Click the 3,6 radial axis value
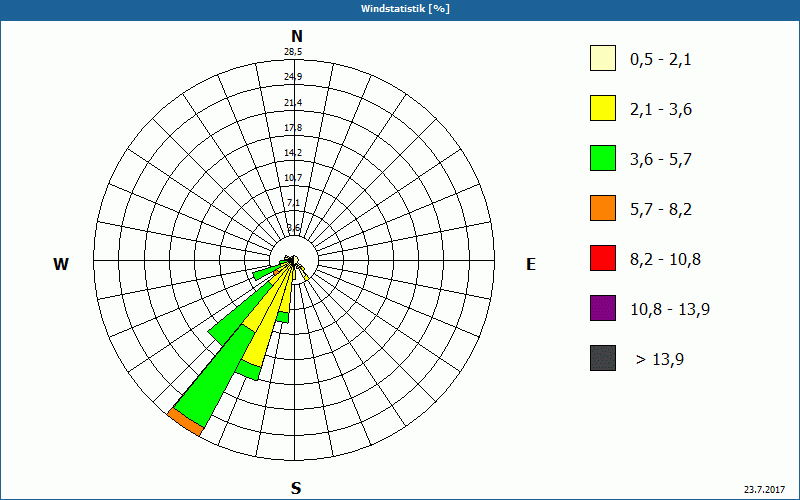 293,228
